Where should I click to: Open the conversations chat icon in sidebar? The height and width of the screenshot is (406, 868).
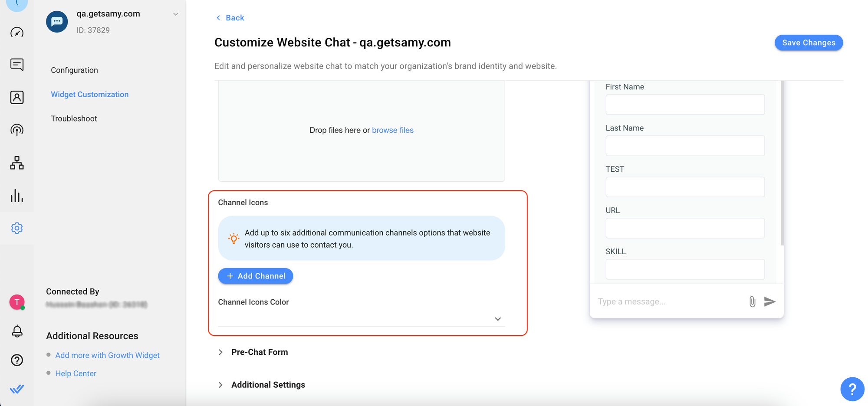tap(17, 65)
